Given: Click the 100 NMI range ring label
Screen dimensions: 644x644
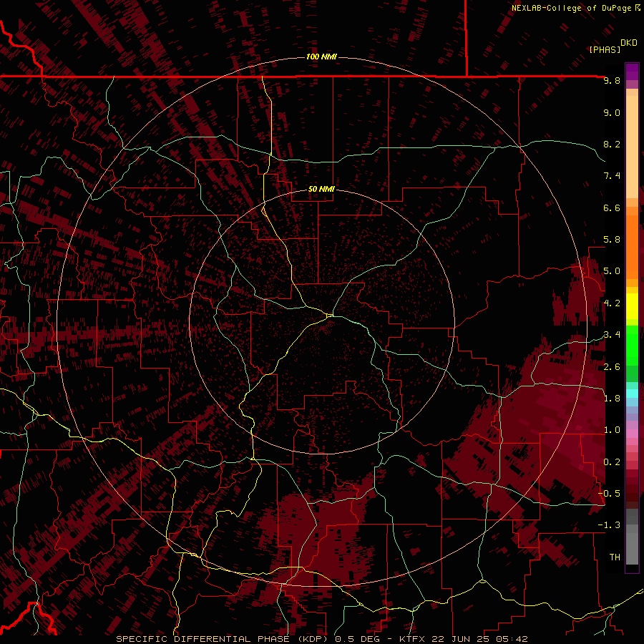Looking at the screenshot, I should coord(321,57).
